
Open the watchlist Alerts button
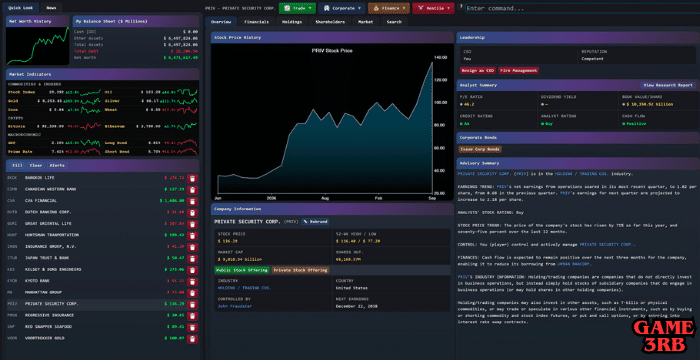(x=57, y=165)
